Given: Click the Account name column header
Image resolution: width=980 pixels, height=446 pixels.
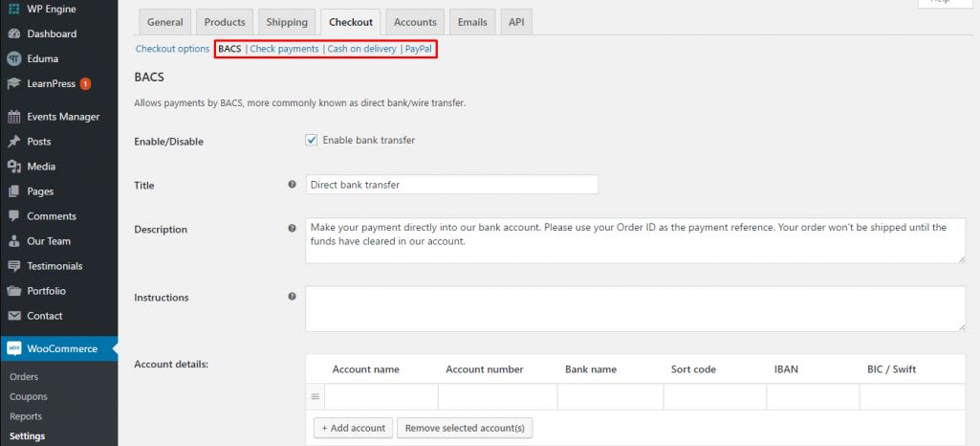Looking at the screenshot, I should 365,369.
